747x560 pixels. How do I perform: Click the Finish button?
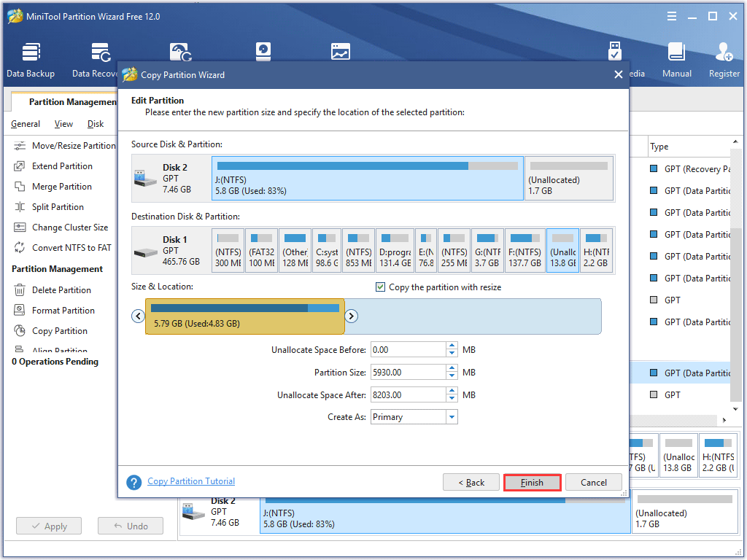pos(532,483)
